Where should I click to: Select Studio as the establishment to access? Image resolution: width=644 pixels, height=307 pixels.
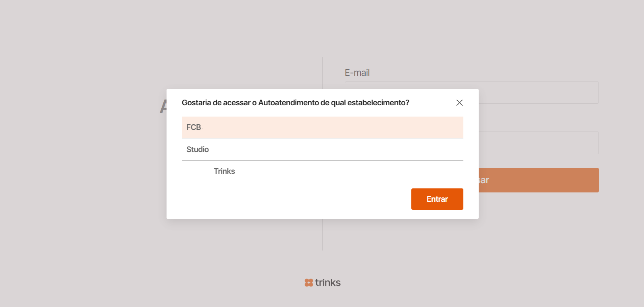pyautogui.click(x=322, y=149)
